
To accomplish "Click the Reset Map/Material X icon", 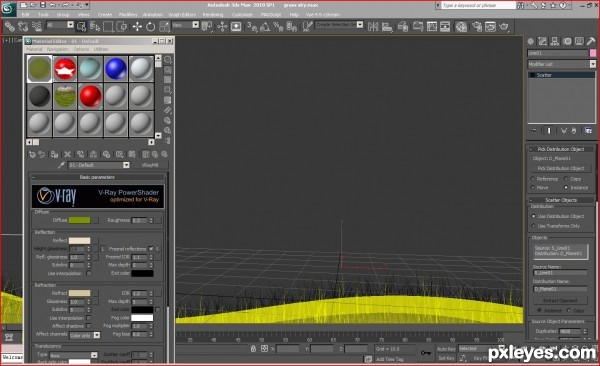I will [x=67, y=154].
